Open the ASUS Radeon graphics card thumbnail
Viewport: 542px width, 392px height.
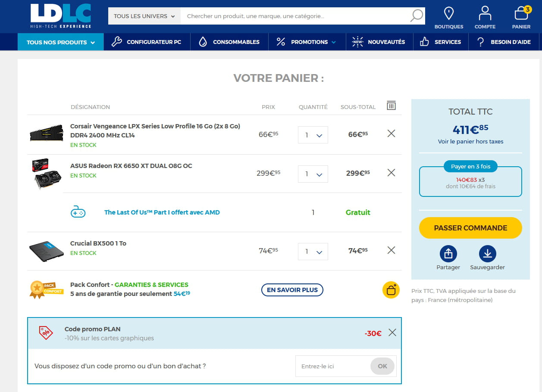click(x=46, y=174)
